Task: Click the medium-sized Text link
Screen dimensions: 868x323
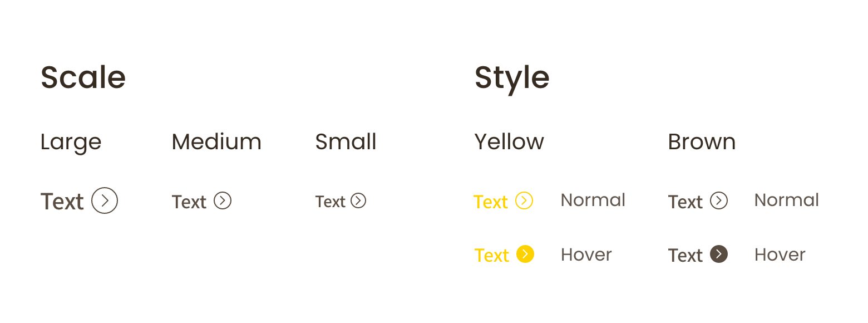Action: (x=189, y=202)
